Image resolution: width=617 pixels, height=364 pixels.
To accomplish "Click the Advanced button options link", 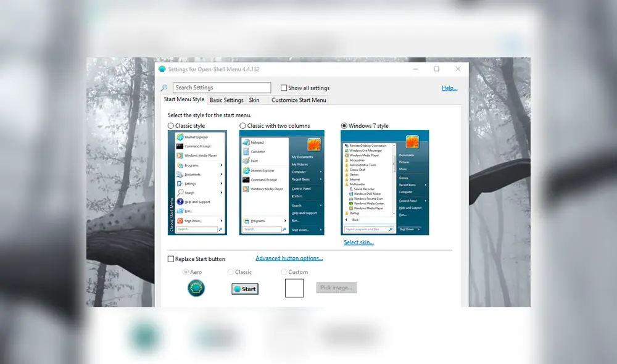I will click(289, 259).
